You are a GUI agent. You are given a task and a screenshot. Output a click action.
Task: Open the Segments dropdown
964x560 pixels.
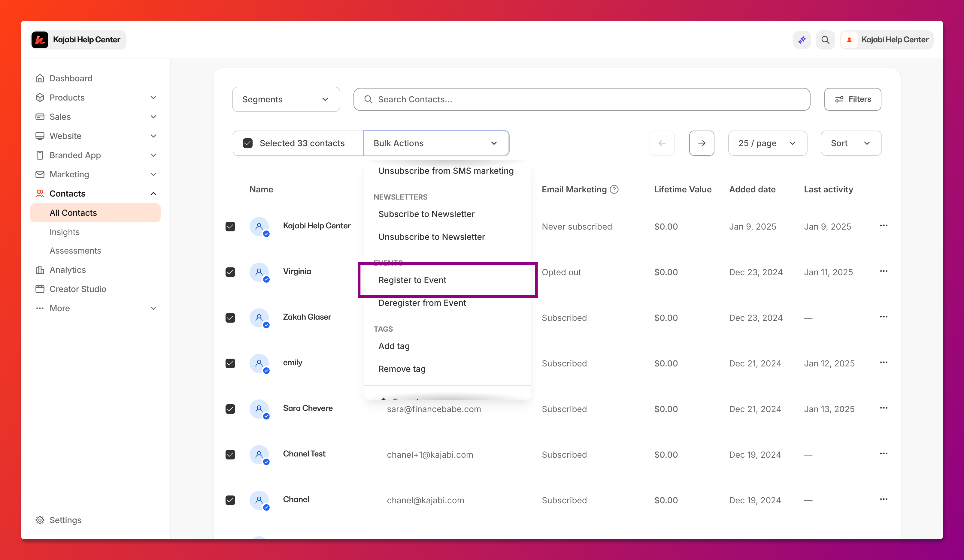(x=286, y=99)
